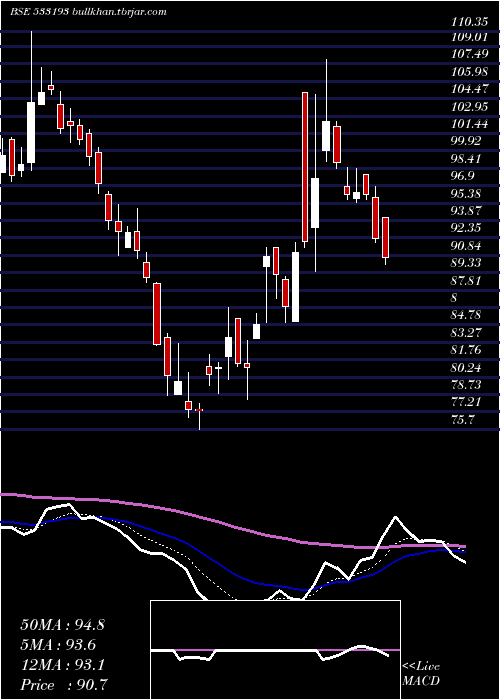Image resolution: width=500 pixels, height=700 pixels.
Task: Click the 81.76 price axis label
Action: pyautogui.click(x=466, y=350)
